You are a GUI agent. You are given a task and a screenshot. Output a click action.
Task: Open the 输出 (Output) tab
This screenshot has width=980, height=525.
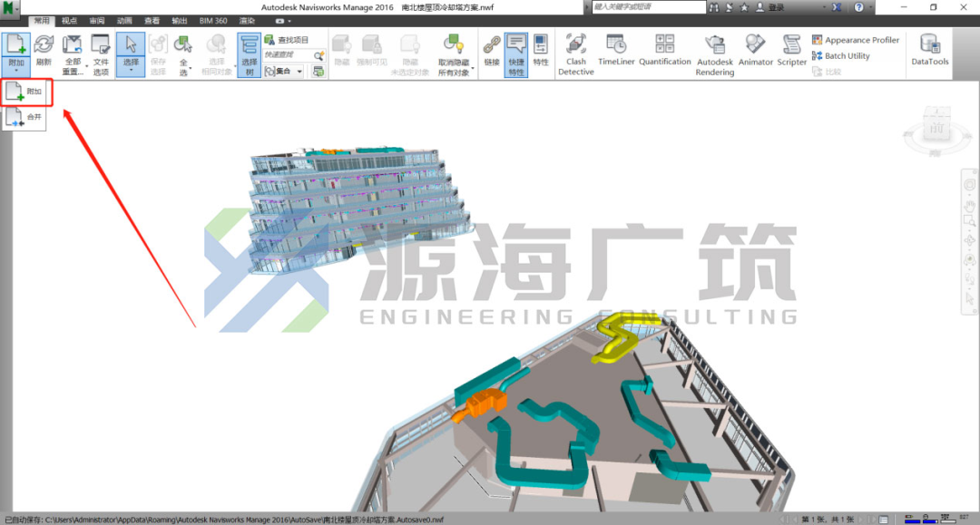(180, 21)
